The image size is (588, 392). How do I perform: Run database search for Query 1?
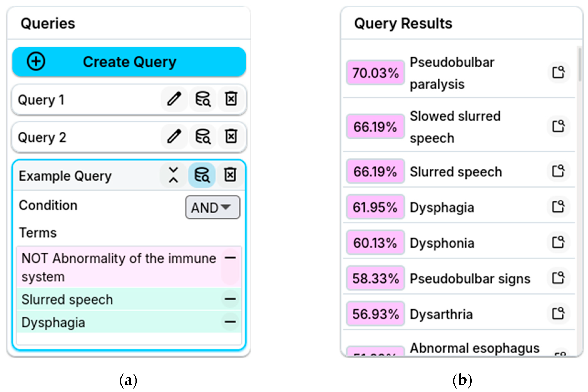coord(203,99)
